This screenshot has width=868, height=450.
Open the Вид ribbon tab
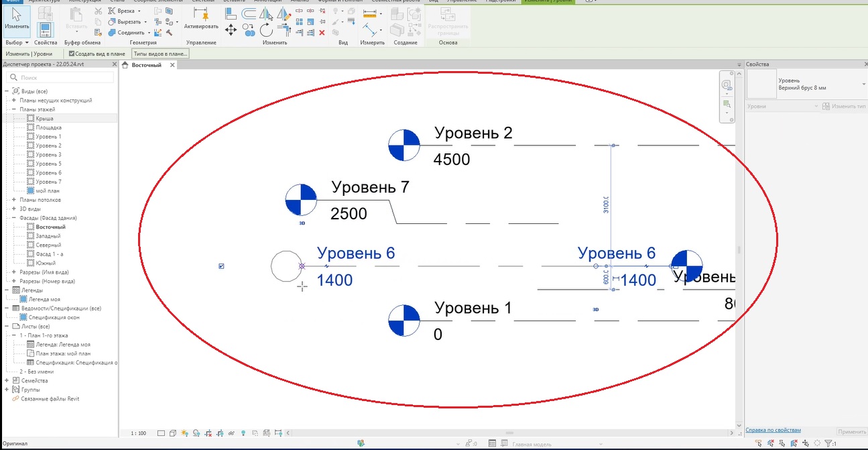coord(433,2)
